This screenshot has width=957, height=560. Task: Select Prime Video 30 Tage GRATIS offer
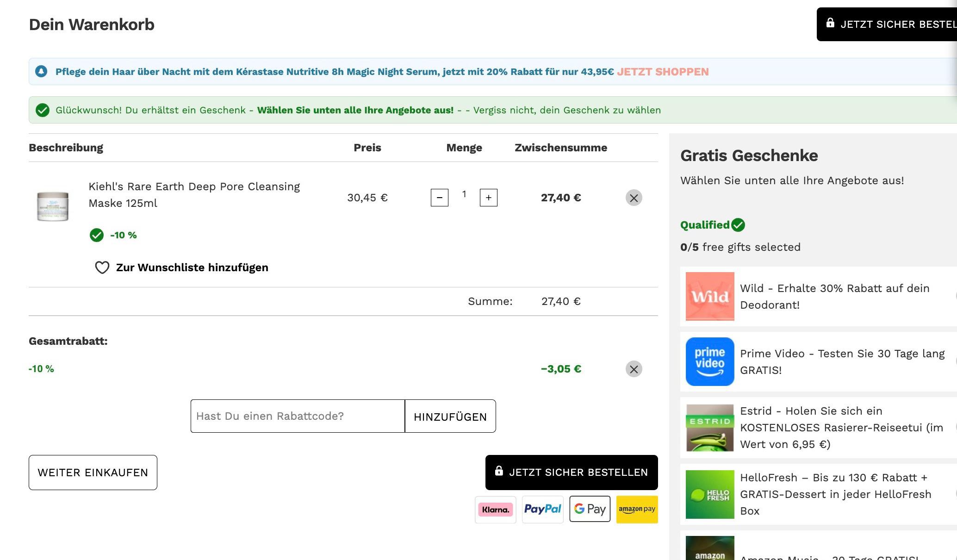point(842,362)
